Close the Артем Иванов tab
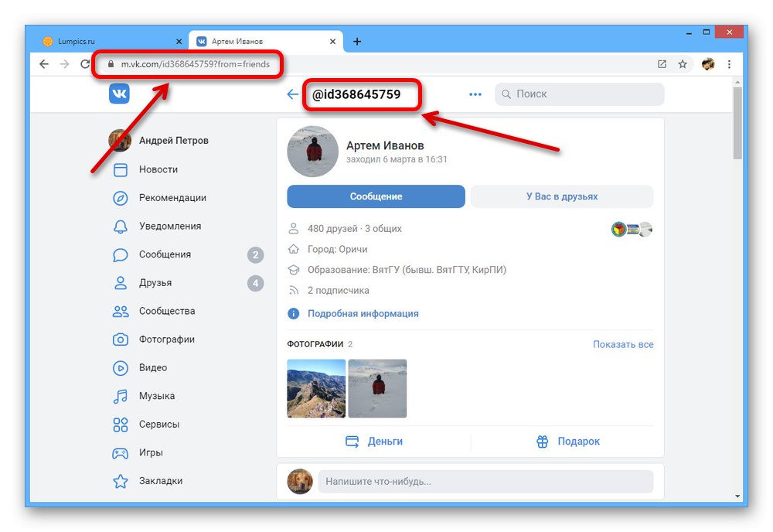773x532 pixels. [x=332, y=42]
